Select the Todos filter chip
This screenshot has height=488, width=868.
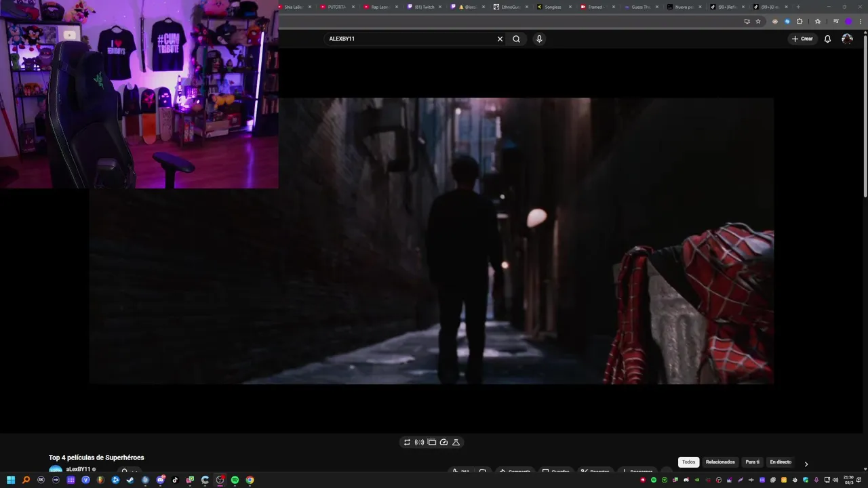(x=688, y=462)
